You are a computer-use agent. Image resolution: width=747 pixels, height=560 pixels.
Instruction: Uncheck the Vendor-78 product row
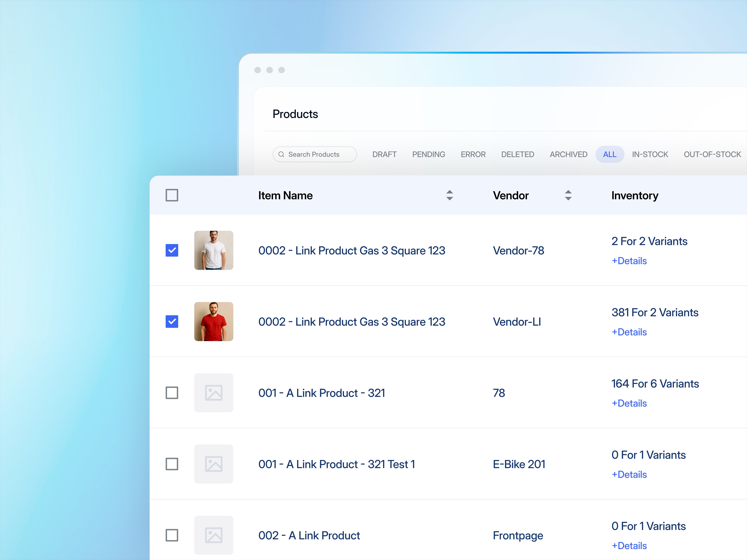click(x=172, y=250)
